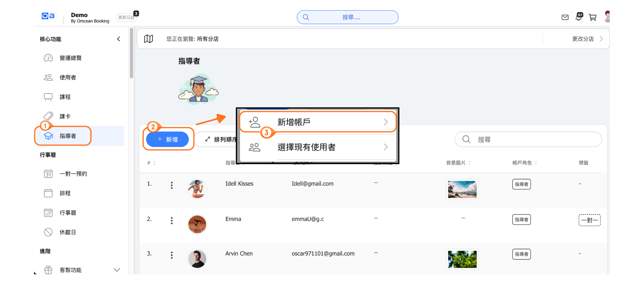Click the user profile avatar icon
The image size is (644, 283).
[x=607, y=17]
